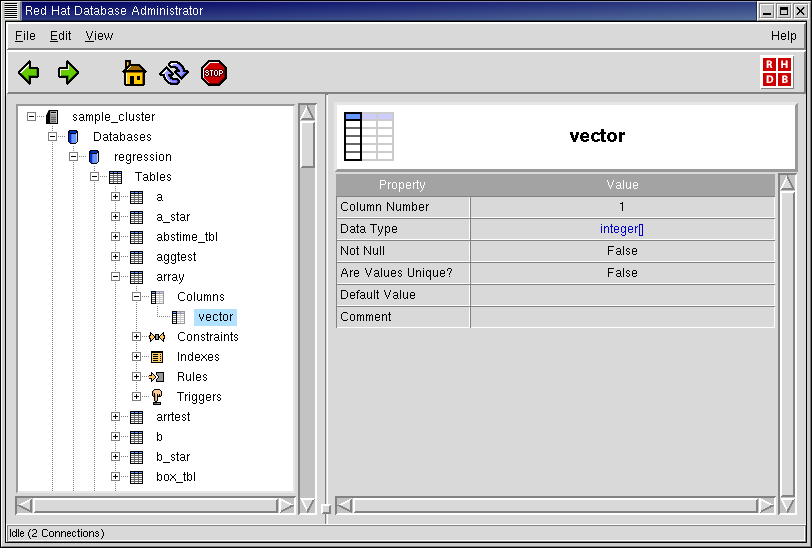
Task: Click the Constraints bowtie icon
Action: click(x=157, y=337)
